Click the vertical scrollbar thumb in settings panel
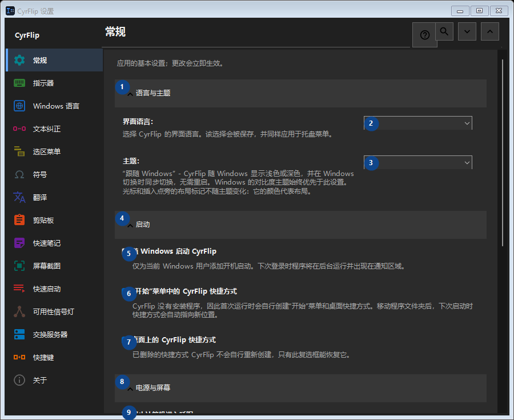Screen dimensions: 514x420 tap(502, 153)
